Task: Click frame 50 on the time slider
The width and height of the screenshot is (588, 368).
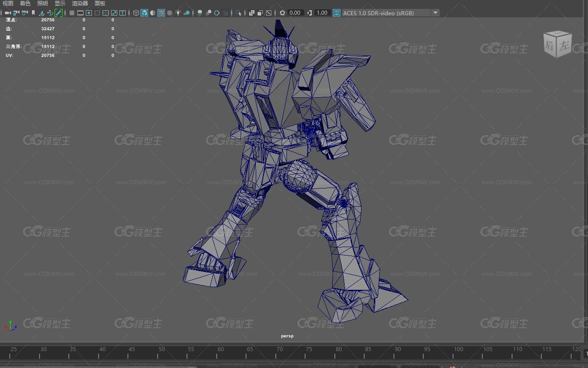Action: tap(162, 349)
